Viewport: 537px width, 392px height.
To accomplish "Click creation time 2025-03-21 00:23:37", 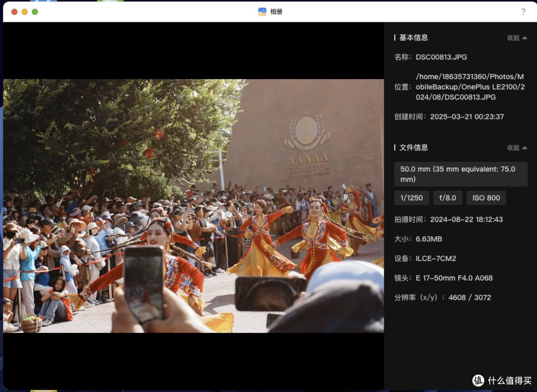I will 467,117.
